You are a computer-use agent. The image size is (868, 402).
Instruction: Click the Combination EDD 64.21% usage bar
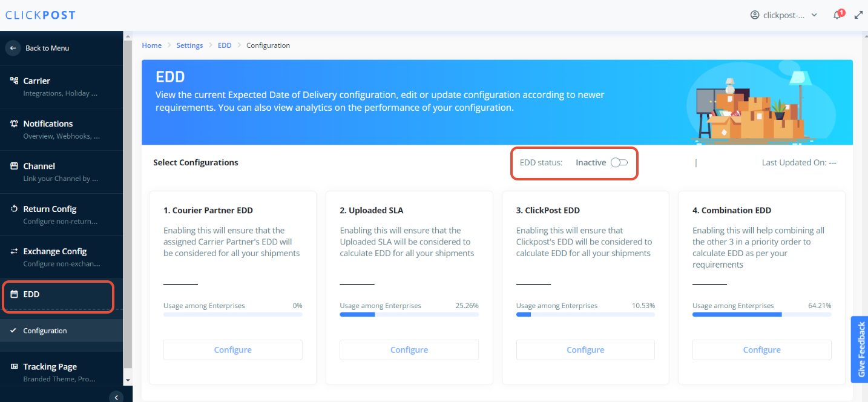tap(761, 315)
